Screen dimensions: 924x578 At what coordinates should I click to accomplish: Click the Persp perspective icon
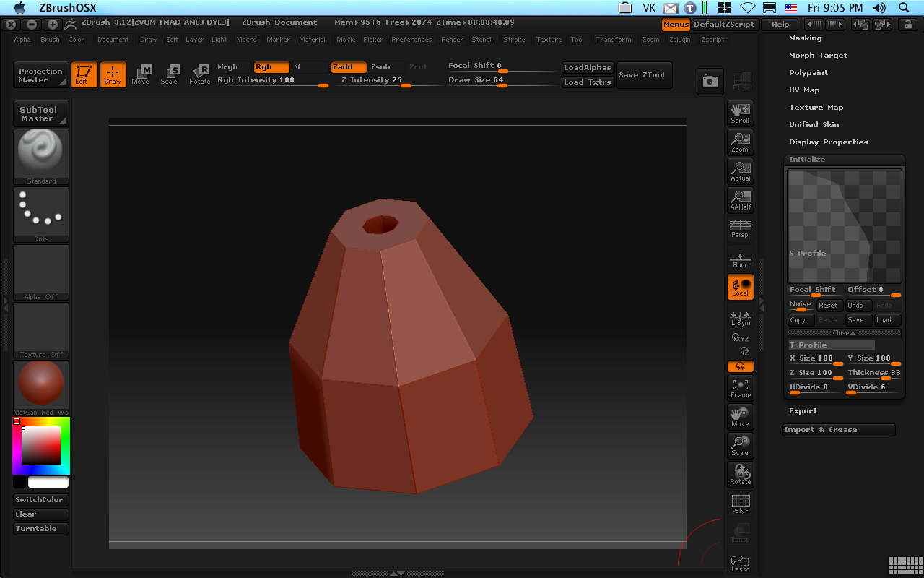pyautogui.click(x=740, y=228)
